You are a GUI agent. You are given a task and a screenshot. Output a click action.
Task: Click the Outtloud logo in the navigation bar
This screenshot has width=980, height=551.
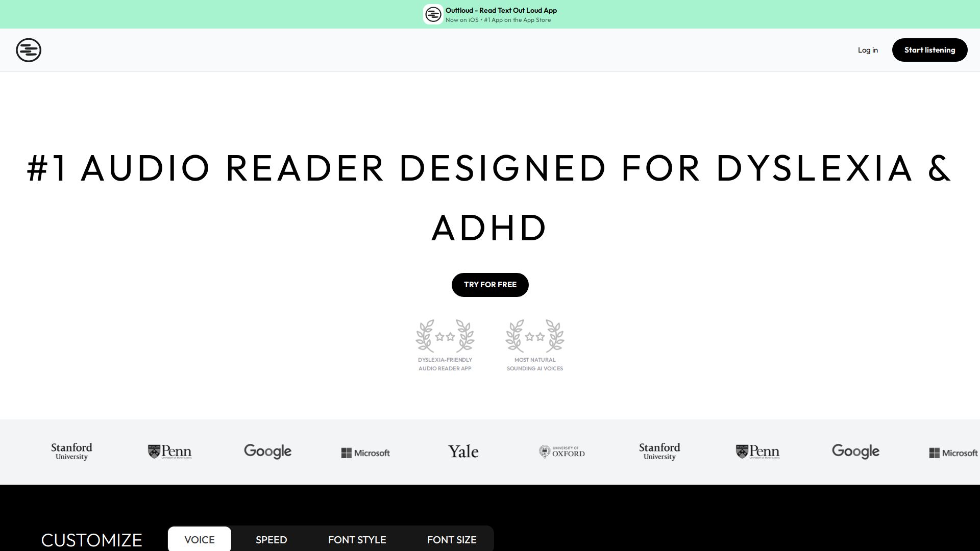(29, 50)
